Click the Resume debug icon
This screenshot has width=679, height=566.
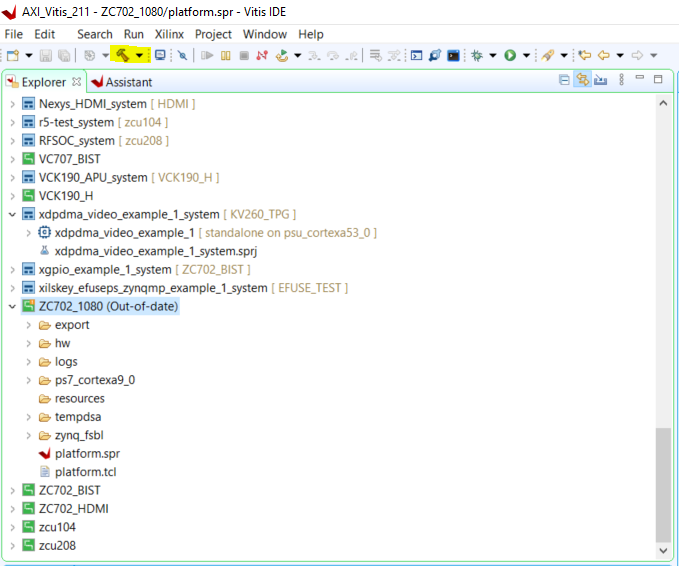pyautogui.click(x=207, y=55)
